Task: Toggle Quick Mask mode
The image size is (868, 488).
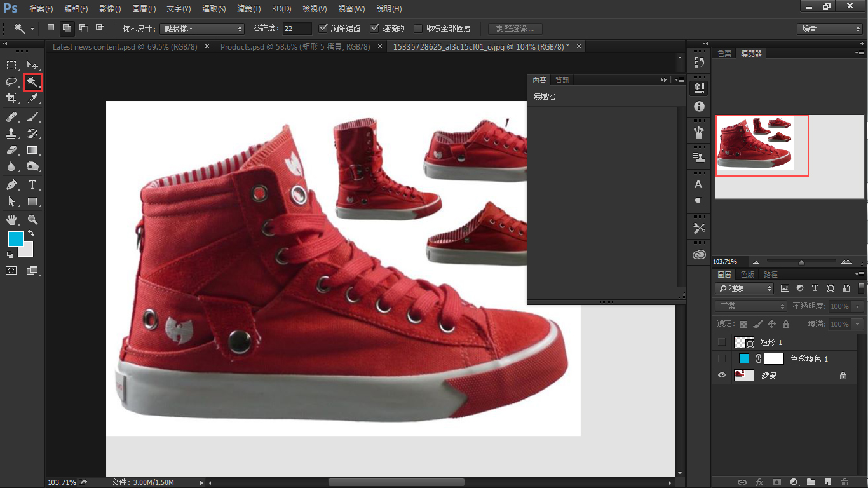Action: pos(11,270)
